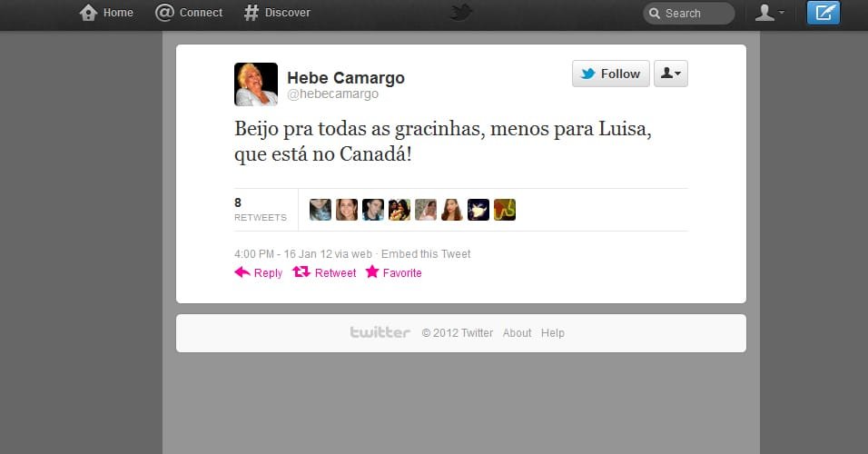This screenshot has height=454, width=868.
Task: Click the Discover hashtag icon
Action: coord(251,13)
